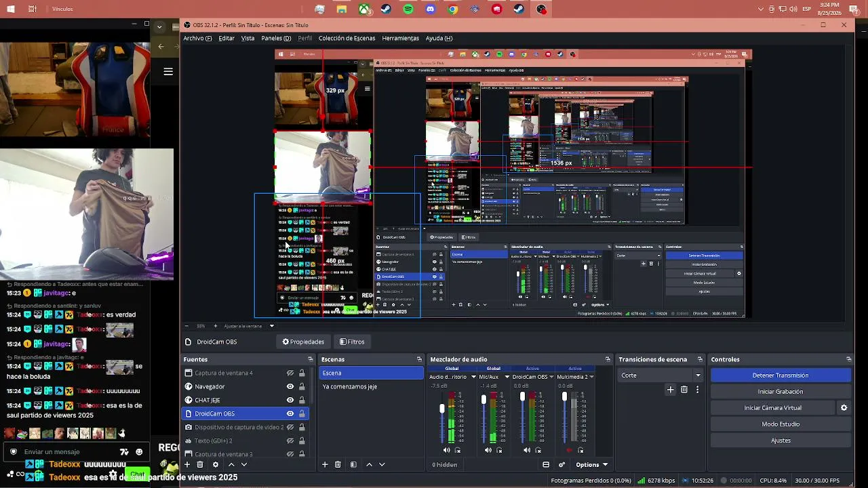Open the Paneles menu
The image size is (868, 488).
(x=276, y=38)
